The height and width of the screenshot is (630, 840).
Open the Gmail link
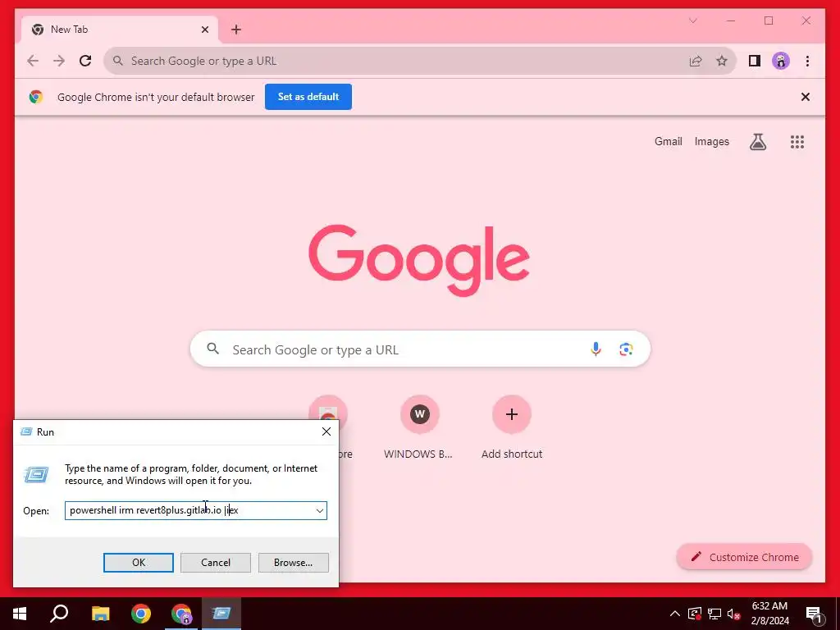[668, 141]
